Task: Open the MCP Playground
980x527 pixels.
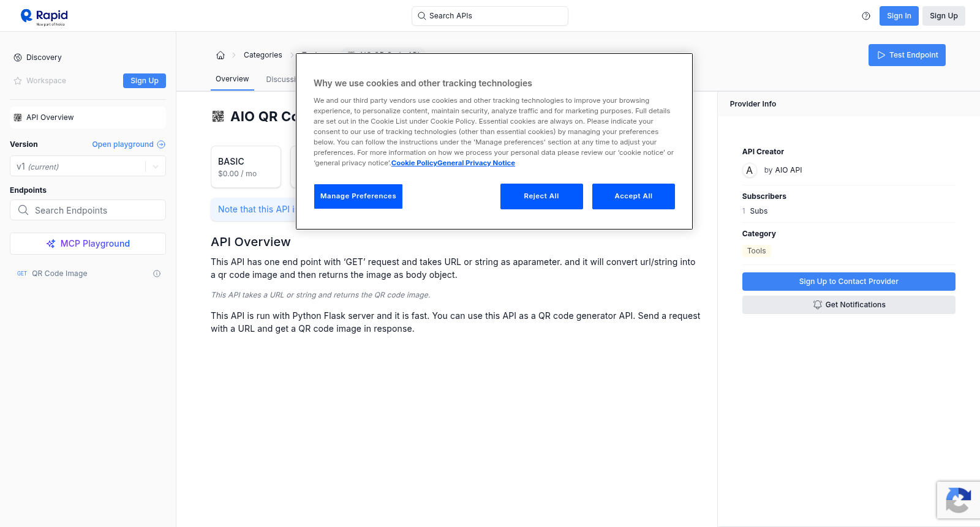Action: click(88, 244)
